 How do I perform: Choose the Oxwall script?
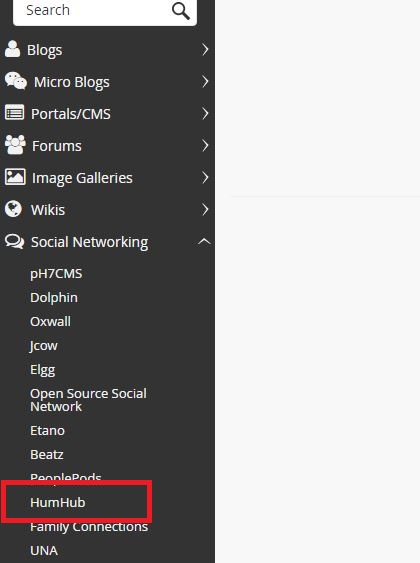coord(50,321)
